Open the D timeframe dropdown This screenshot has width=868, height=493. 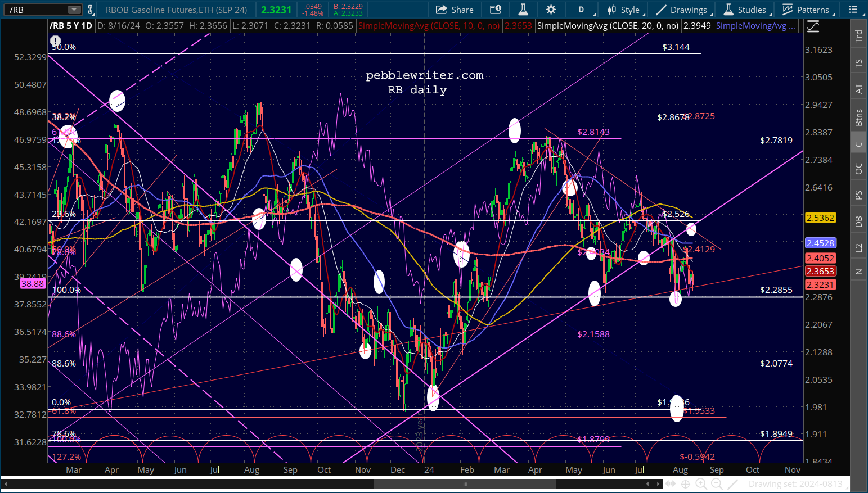pos(581,10)
